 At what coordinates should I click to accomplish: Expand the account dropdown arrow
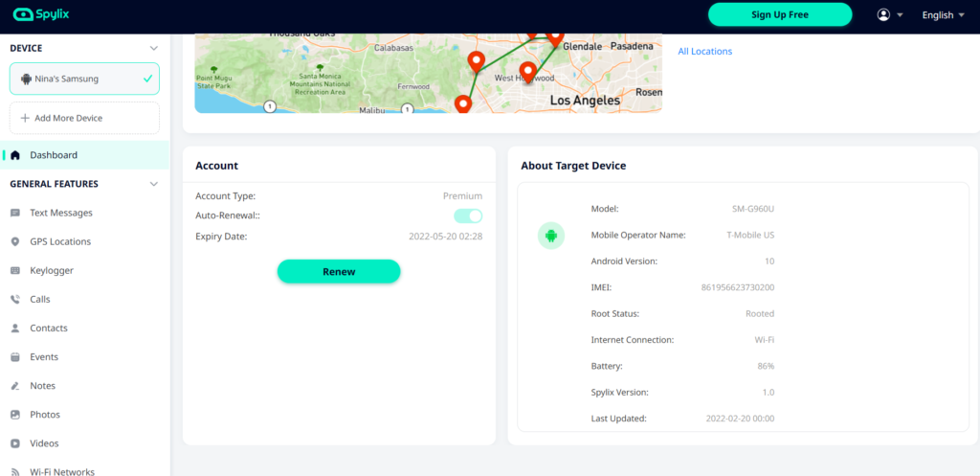tap(900, 15)
